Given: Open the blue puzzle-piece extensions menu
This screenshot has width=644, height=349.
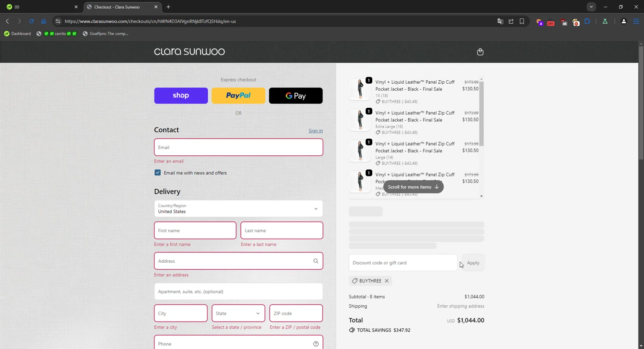Looking at the screenshot, I should (x=587, y=21).
